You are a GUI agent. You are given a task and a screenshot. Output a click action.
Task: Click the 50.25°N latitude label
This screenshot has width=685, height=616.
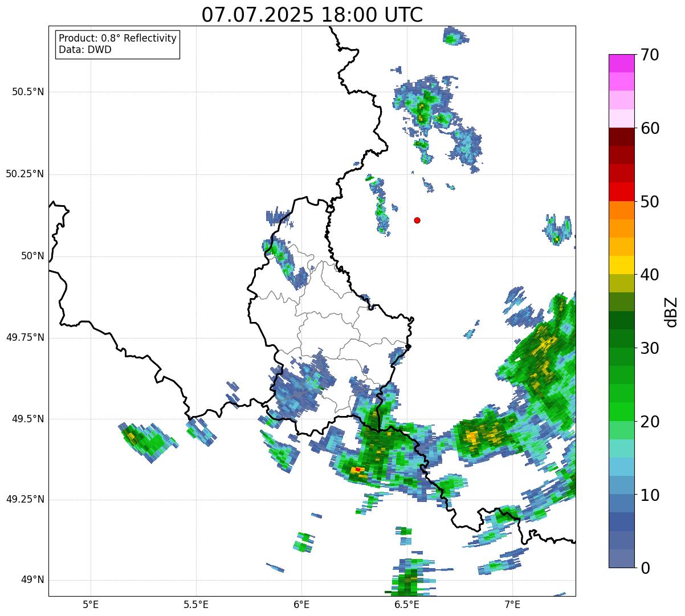pos(25,174)
